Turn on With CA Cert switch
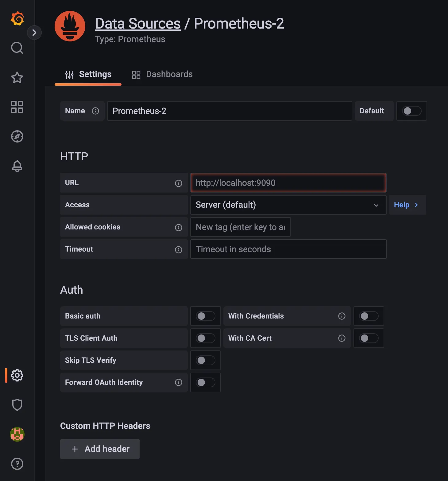 click(x=369, y=338)
